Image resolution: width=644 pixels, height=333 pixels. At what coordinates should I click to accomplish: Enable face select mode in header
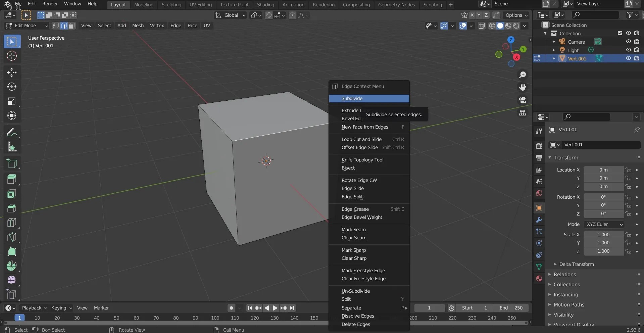72,26
